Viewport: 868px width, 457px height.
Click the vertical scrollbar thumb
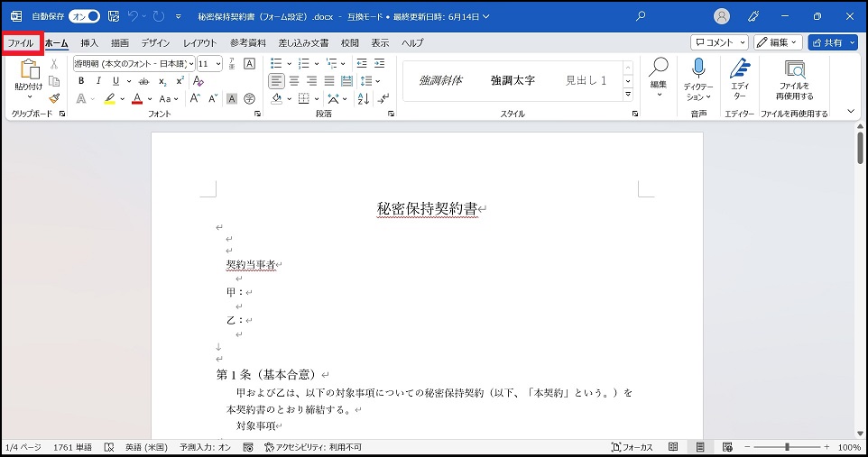[x=860, y=148]
